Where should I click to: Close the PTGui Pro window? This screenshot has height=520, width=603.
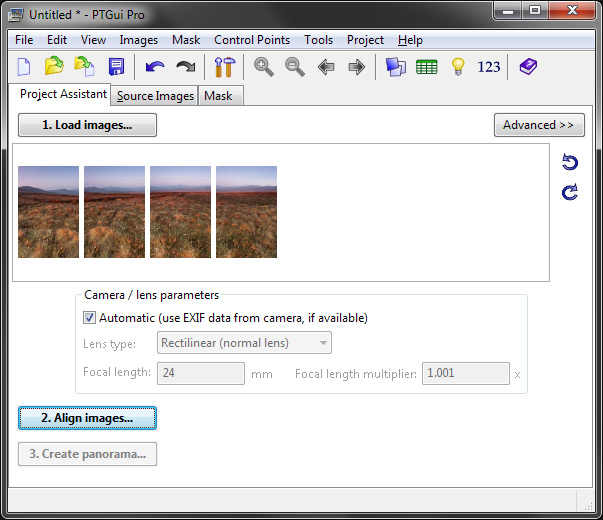572,10
